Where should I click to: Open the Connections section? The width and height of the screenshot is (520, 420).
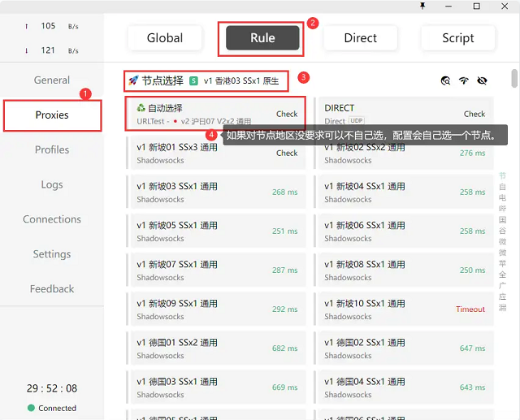tap(52, 219)
